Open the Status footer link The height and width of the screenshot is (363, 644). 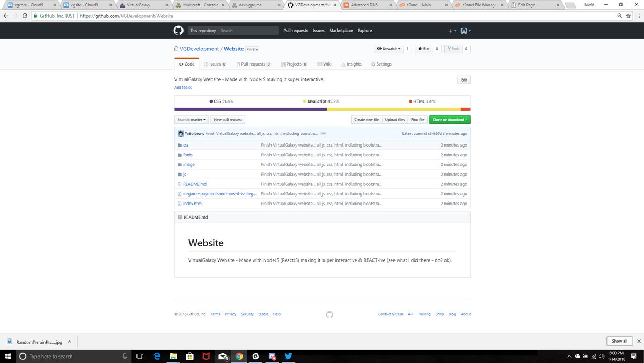point(264,314)
